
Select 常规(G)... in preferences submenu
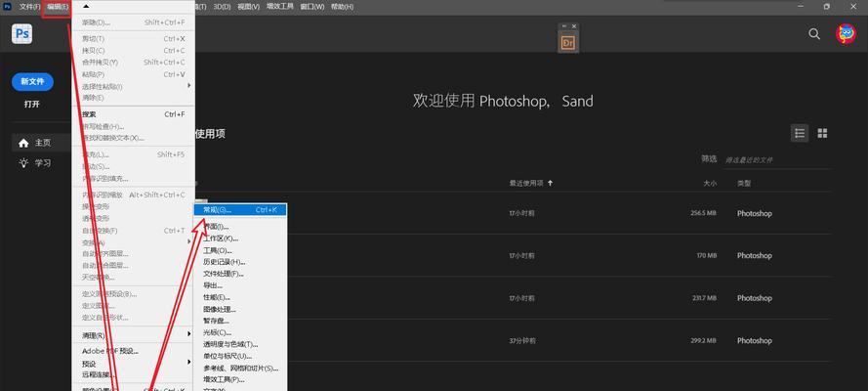tap(239, 210)
